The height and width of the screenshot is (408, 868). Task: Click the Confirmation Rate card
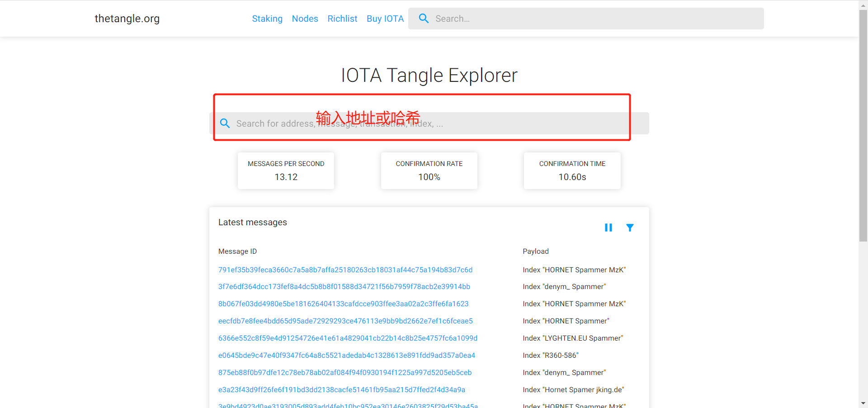(429, 171)
